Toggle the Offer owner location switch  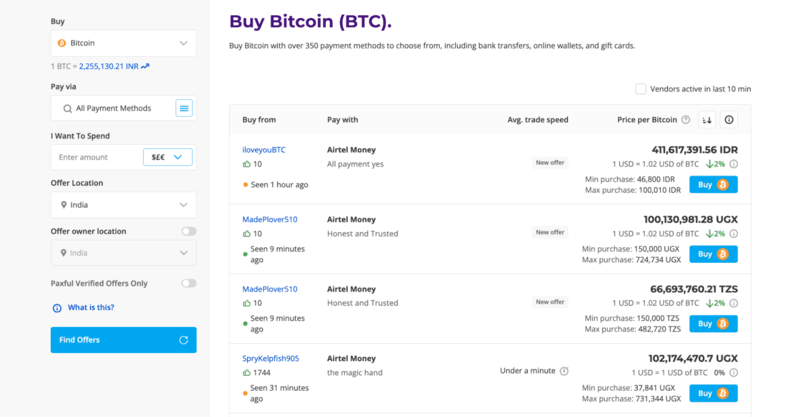[x=189, y=231]
